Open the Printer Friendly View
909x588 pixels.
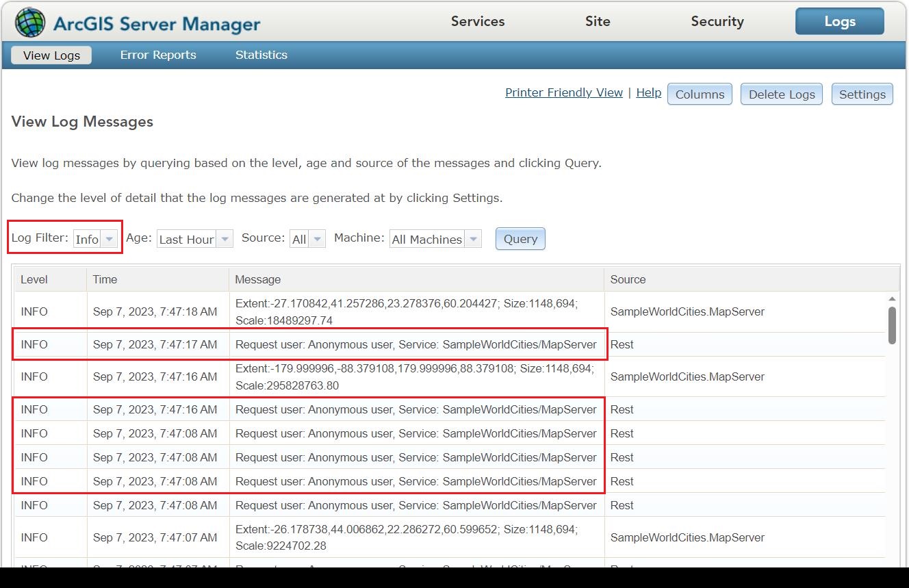click(563, 92)
